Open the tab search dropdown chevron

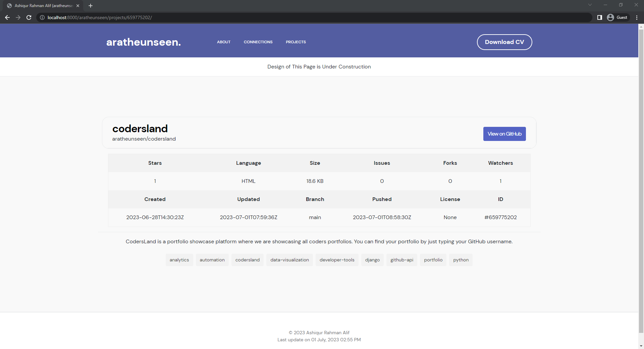tap(590, 5)
